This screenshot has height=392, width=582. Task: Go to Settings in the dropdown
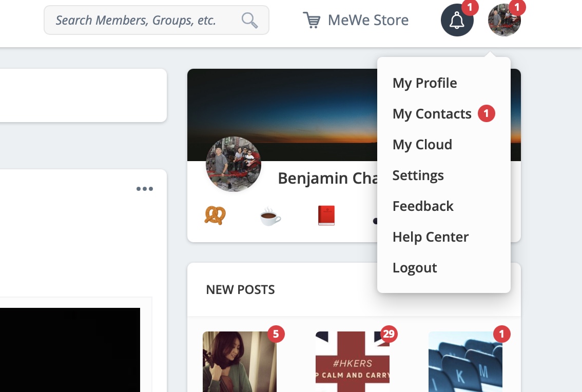[418, 175]
